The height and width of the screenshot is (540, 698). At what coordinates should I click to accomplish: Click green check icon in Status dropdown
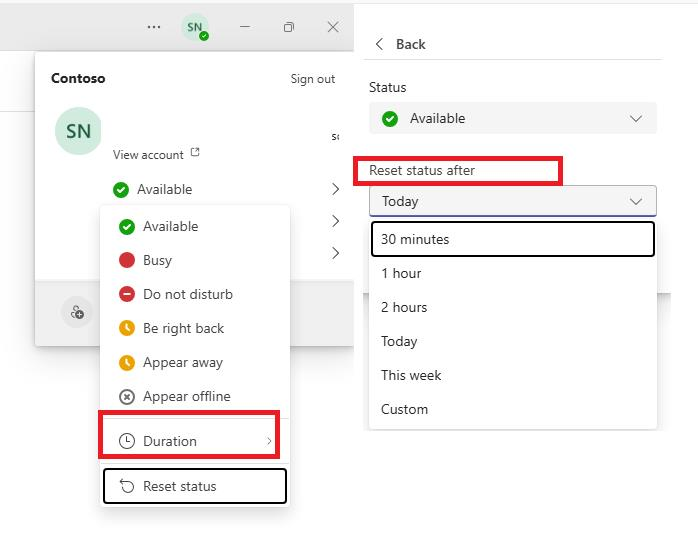pos(390,118)
